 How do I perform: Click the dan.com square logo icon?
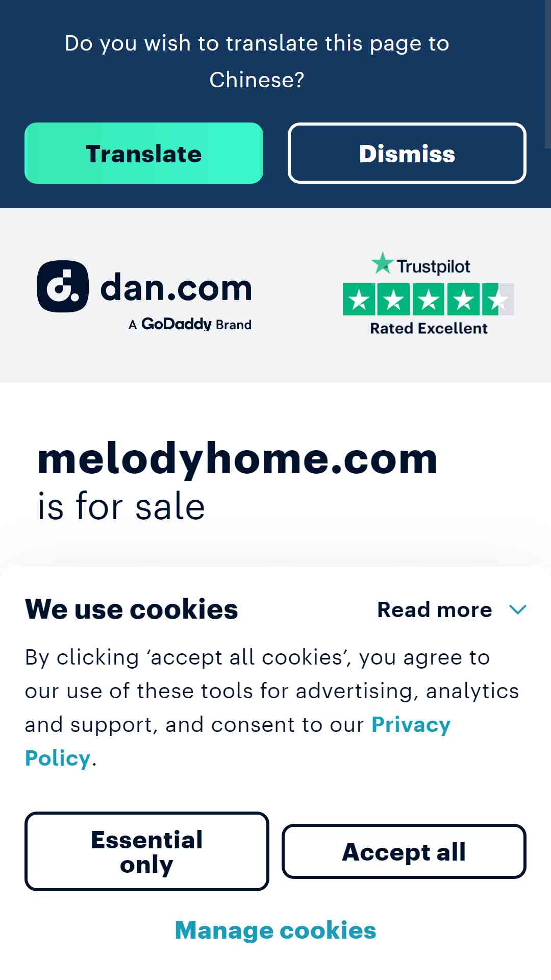(x=63, y=286)
